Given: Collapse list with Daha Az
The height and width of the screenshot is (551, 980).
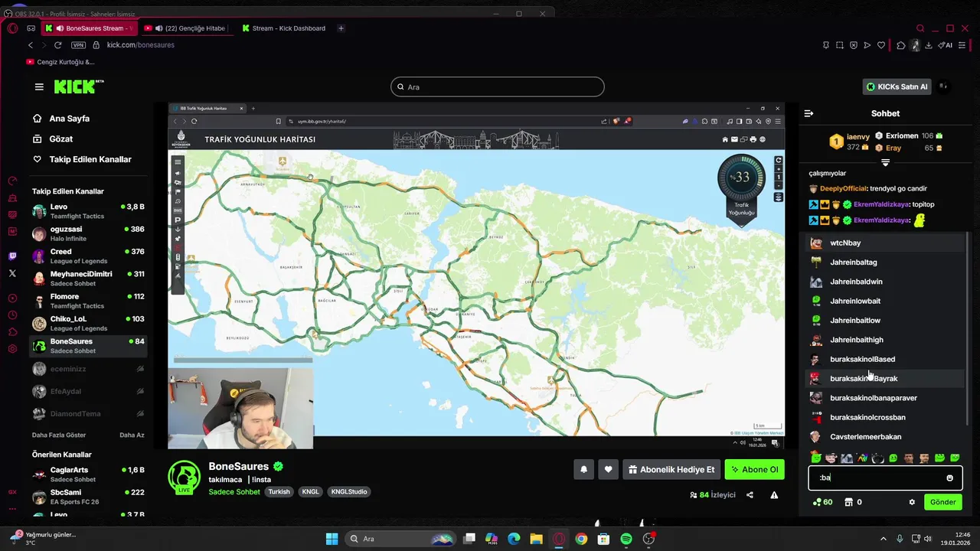Looking at the screenshot, I should [132, 435].
